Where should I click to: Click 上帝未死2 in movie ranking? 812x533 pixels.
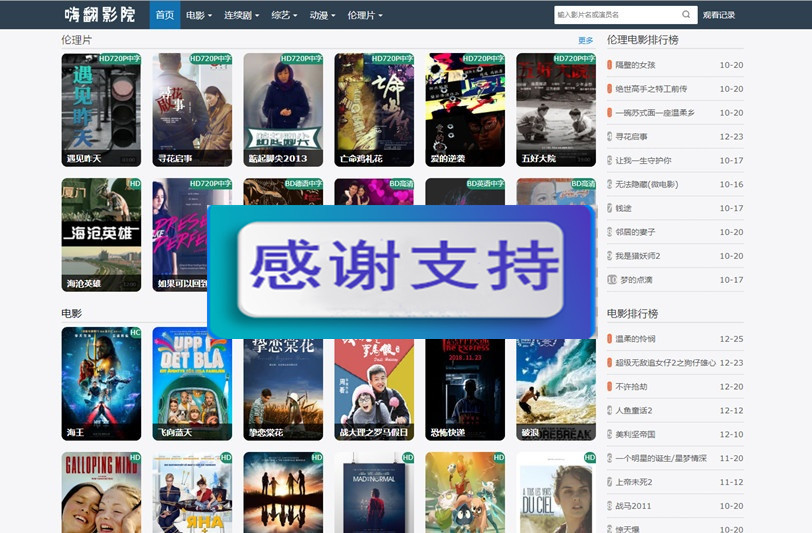tap(634, 482)
